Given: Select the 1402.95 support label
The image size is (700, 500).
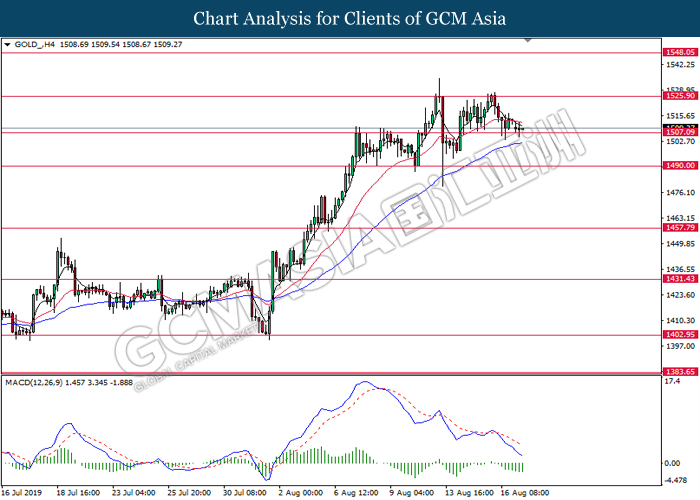Looking at the screenshot, I should click(680, 335).
